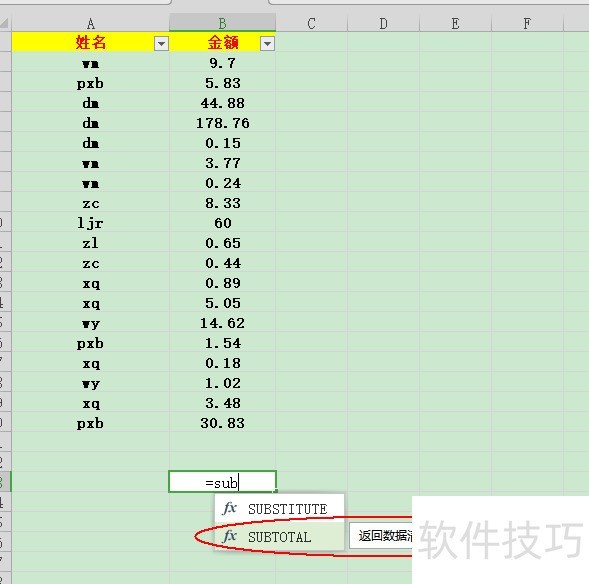Select column C header
This screenshot has height=584, width=589.
pyautogui.click(x=311, y=24)
